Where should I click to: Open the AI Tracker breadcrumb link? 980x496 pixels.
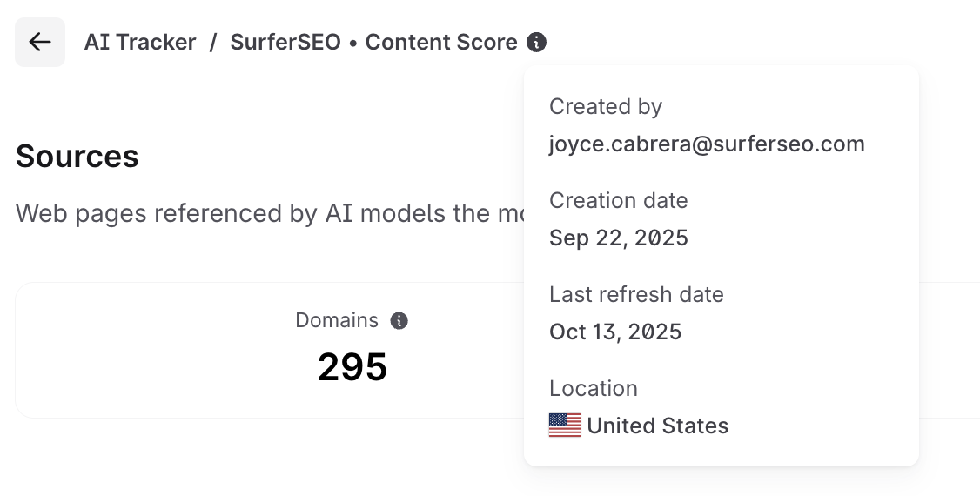tap(140, 42)
